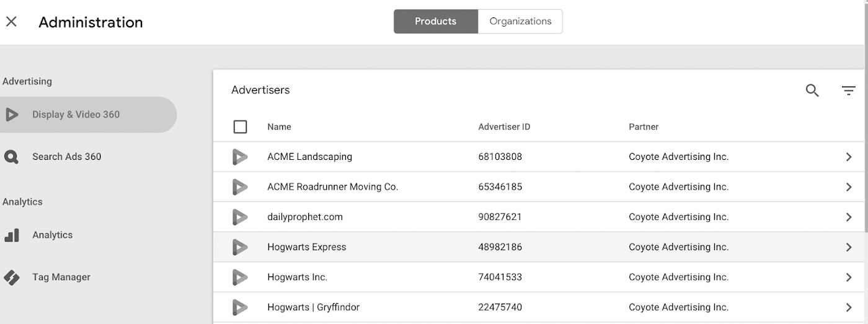
Task: Switch to the Products tab
Action: click(x=435, y=21)
